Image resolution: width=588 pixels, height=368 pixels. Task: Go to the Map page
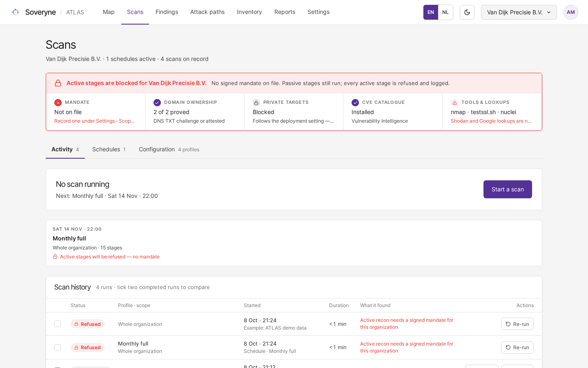tap(109, 12)
